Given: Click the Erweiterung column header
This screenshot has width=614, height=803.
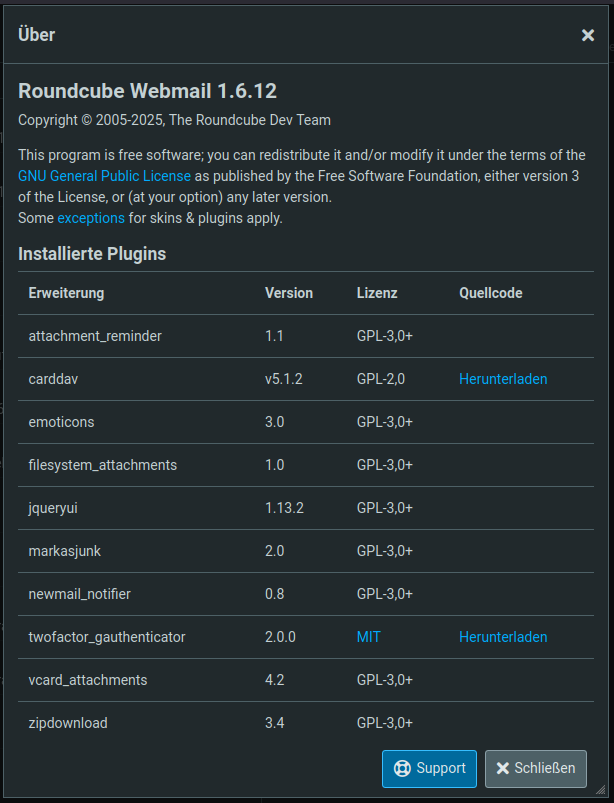Looking at the screenshot, I should click(x=66, y=293).
